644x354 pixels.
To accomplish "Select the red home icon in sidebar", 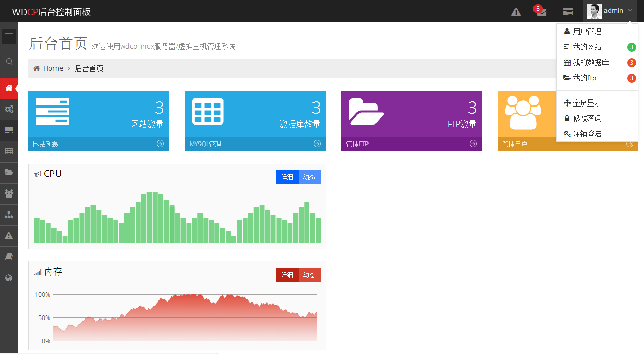I will (x=9, y=88).
